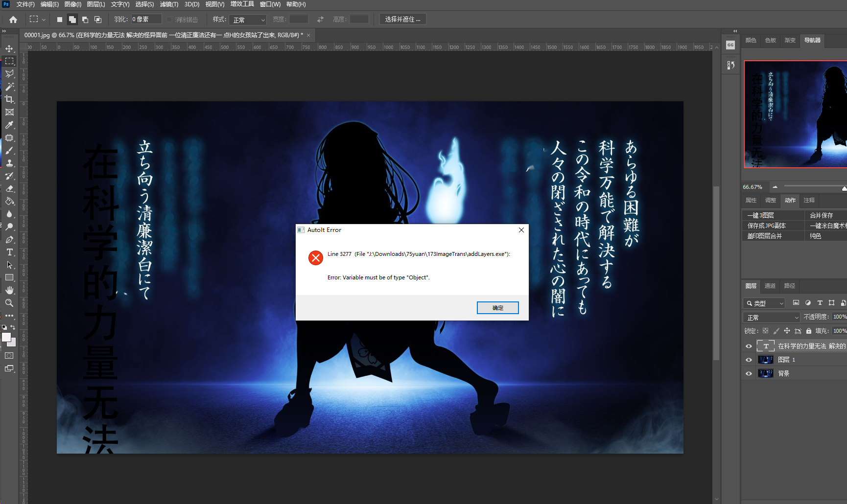The height and width of the screenshot is (504, 847).
Task: Toggle lock image pixels brush icon
Action: coord(776,331)
